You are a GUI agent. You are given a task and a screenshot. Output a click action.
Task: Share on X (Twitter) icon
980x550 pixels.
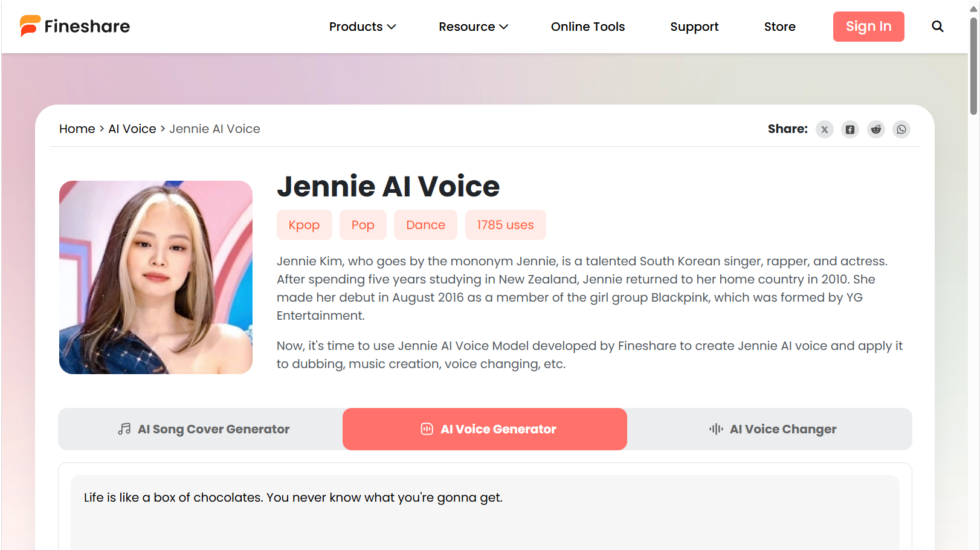824,129
